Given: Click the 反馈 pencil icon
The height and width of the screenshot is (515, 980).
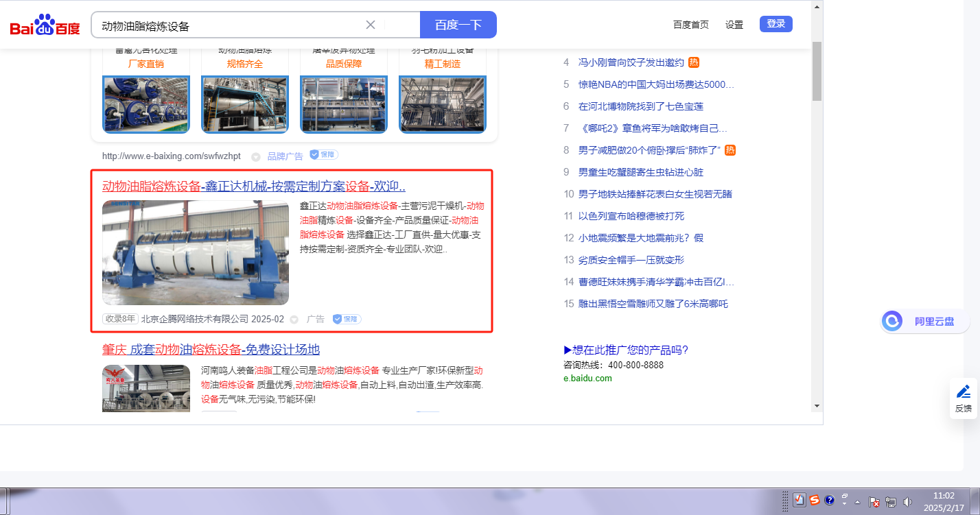Looking at the screenshot, I should tap(964, 392).
